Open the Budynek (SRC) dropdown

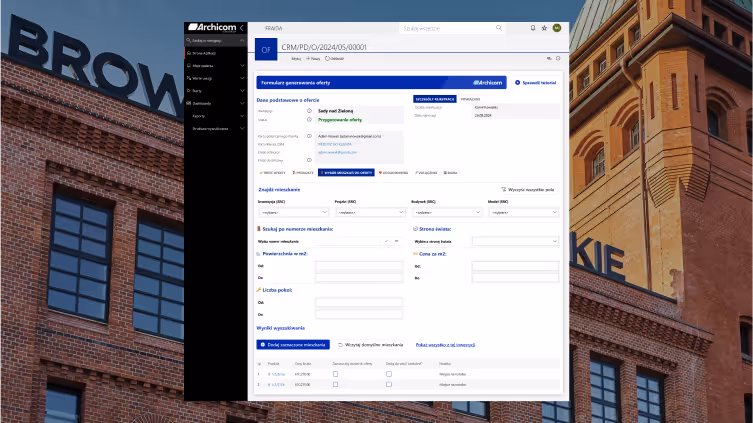pyautogui.click(x=445, y=212)
